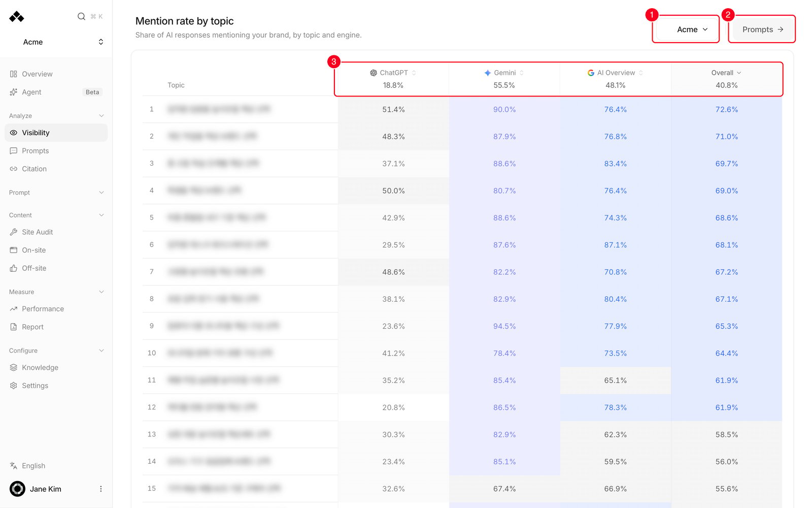Click the Overall value 55.6%
The height and width of the screenshot is (508, 812).
(727, 489)
